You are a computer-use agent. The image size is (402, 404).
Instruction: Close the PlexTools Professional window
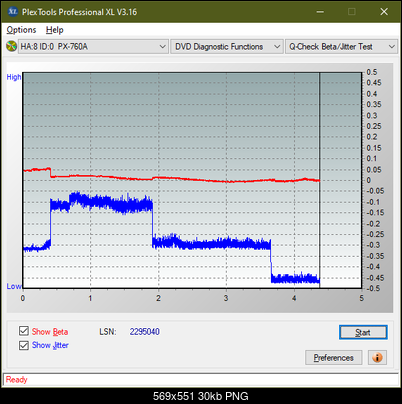point(384,12)
